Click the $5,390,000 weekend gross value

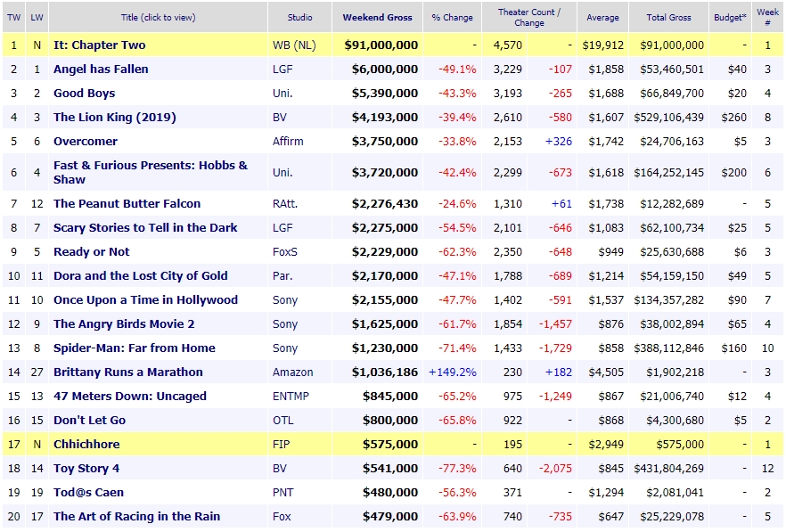[x=385, y=94]
